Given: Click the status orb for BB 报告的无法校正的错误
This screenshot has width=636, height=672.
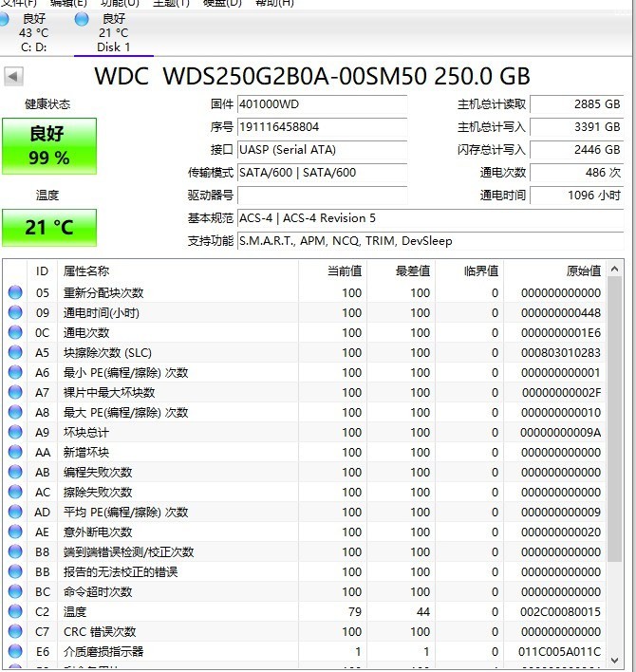Looking at the screenshot, I should point(15,571).
